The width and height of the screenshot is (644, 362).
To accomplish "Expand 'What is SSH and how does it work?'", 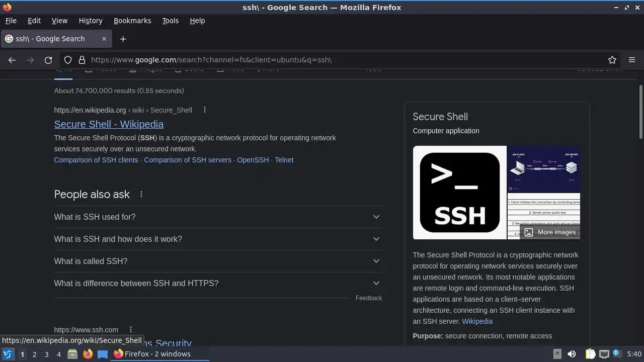I will [x=218, y=239].
